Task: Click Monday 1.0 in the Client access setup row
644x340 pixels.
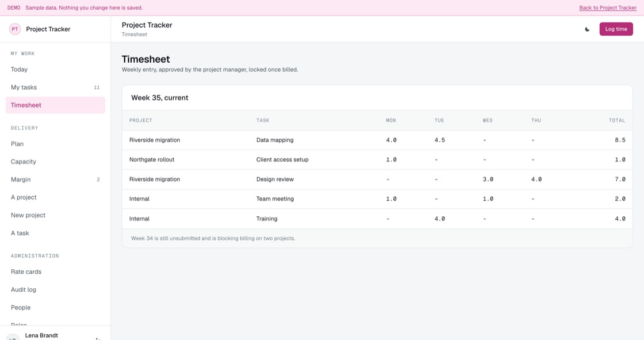Action: click(391, 159)
